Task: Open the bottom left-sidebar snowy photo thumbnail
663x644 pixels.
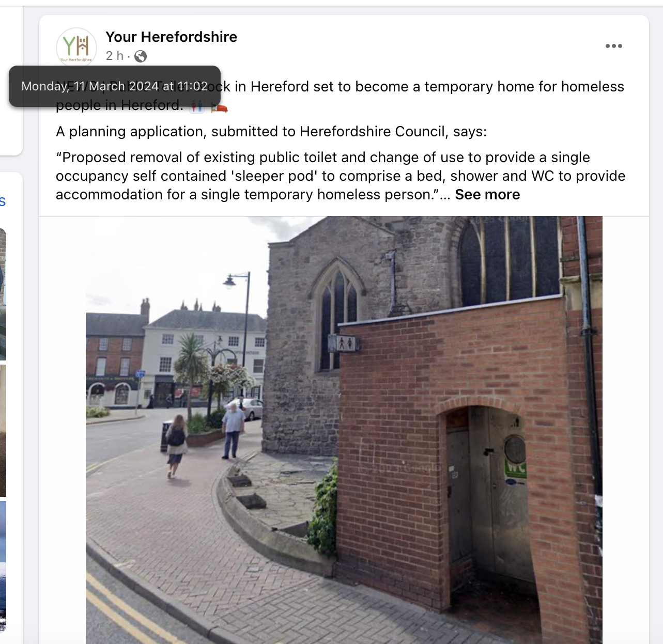Action: click(x=3, y=567)
